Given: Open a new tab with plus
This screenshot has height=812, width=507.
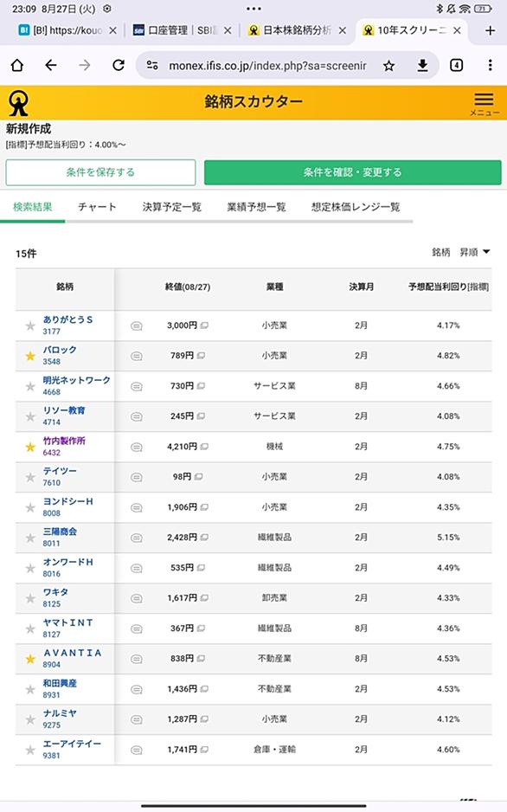Looking at the screenshot, I should pyautogui.click(x=490, y=30).
